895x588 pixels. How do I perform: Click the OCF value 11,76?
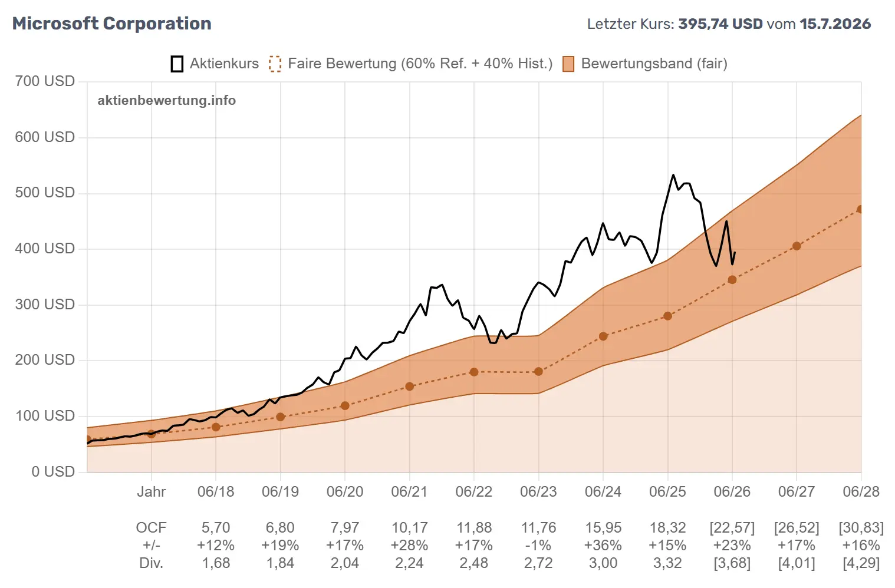pyautogui.click(x=538, y=528)
